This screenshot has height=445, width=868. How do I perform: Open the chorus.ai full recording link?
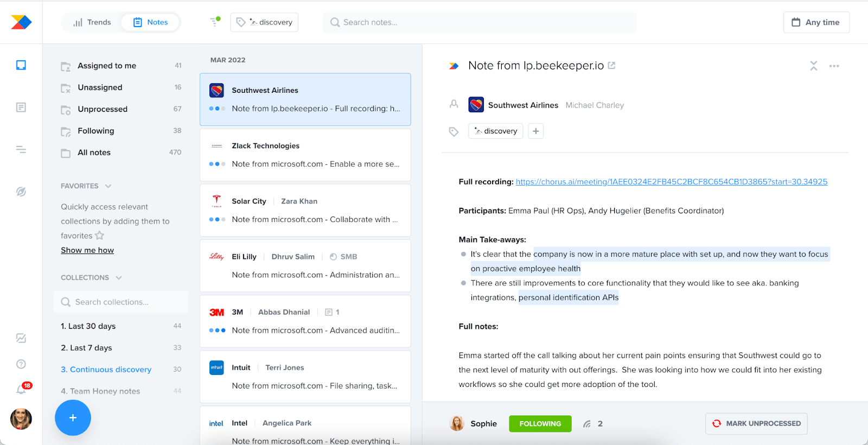672,182
